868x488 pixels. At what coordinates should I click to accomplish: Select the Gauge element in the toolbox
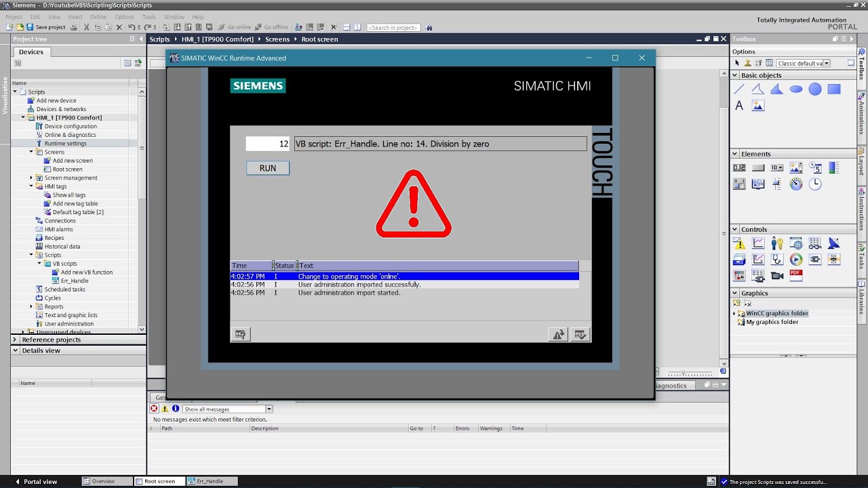pos(796,184)
